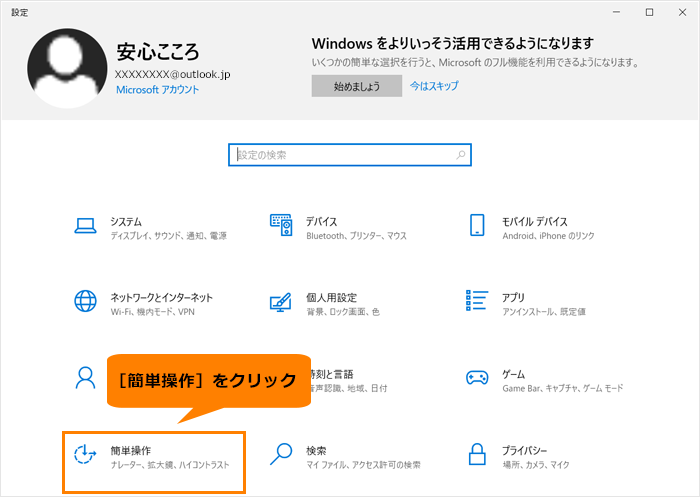The width and height of the screenshot is (700, 497).
Task: Click the account name 安心こころ
Action: click(x=158, y=52)
